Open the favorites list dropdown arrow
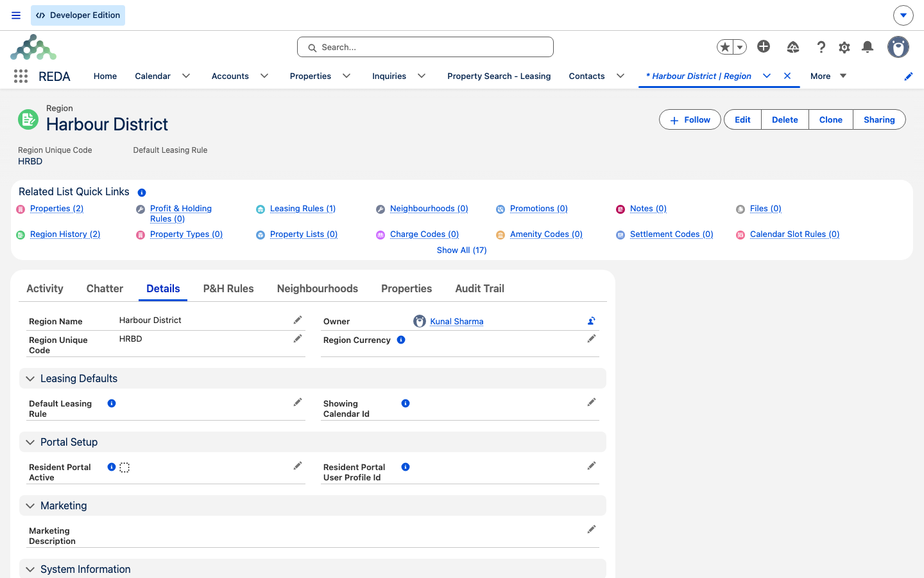 (740, 47)
